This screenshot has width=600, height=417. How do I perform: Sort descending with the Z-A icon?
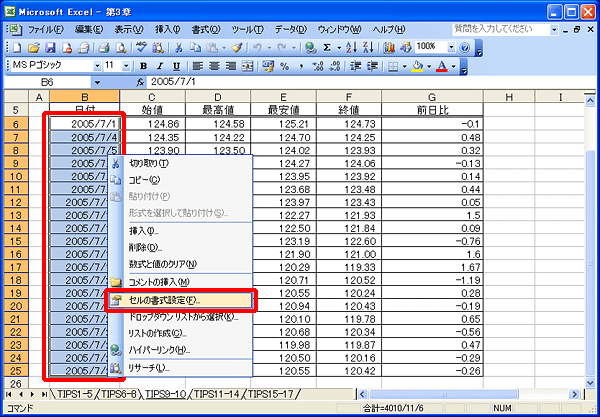(368, 47)
